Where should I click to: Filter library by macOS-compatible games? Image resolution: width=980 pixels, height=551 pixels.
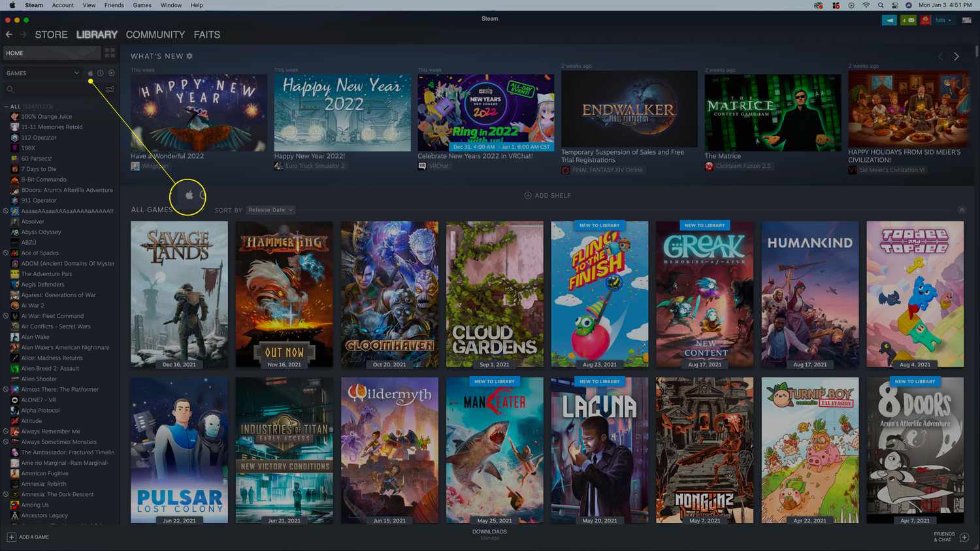tap(90, 73)
